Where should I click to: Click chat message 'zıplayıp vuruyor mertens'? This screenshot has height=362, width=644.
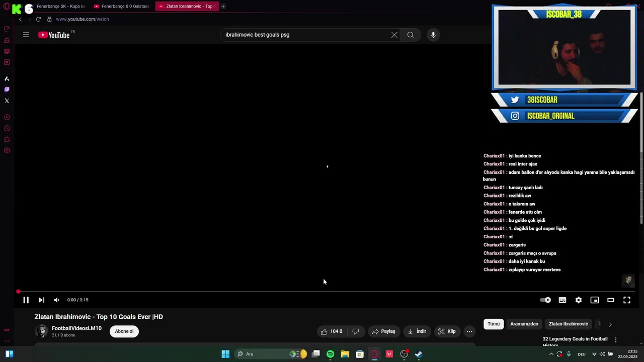(x=534, y=270)
